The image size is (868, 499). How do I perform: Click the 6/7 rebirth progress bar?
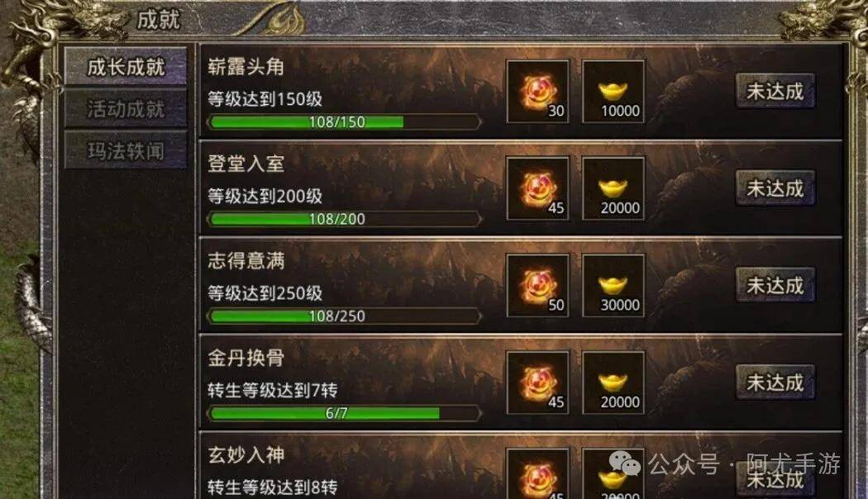coord(345,413)
